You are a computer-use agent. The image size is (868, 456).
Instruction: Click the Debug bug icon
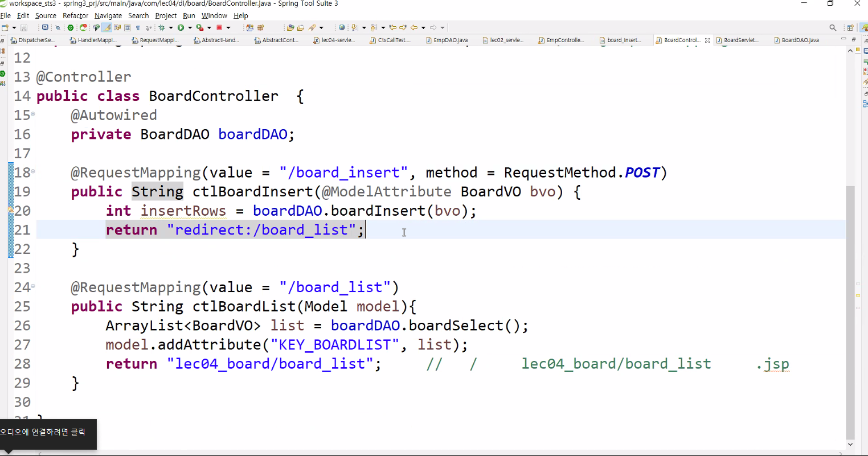(x=162, y=27)
